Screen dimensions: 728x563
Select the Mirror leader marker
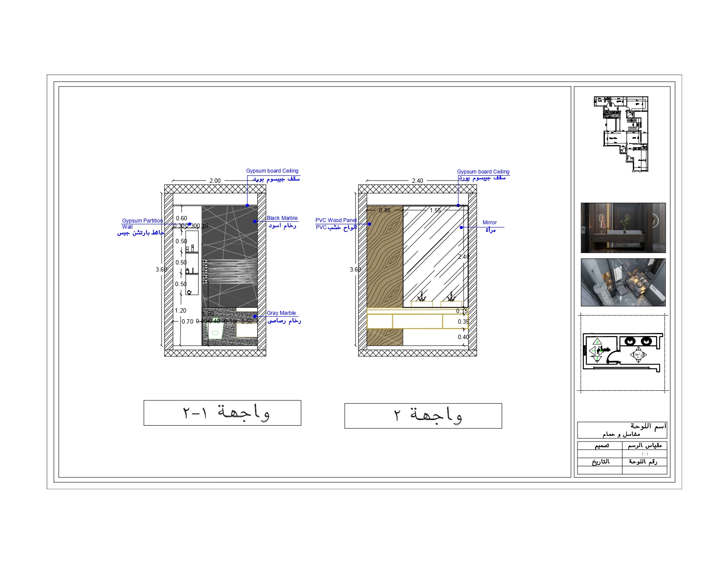click(x=460, y=227)
